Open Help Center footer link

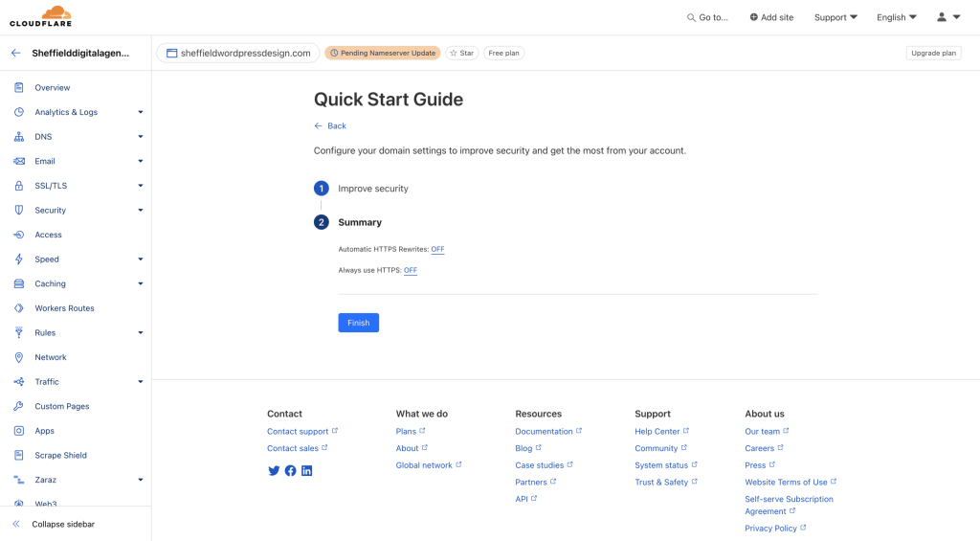click(661, 432)
